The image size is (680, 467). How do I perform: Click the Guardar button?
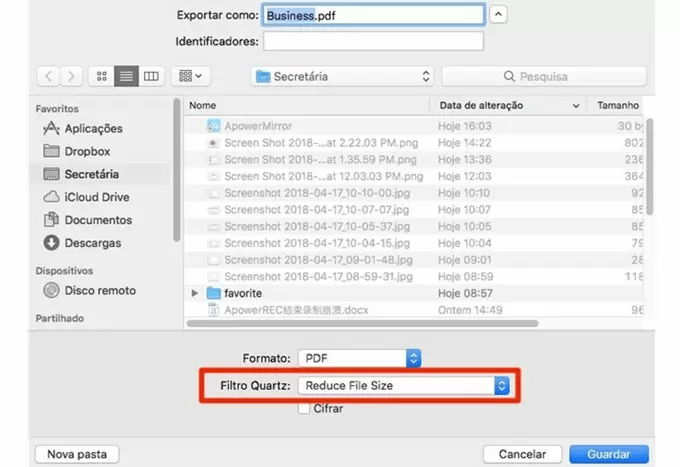click(x=609, y=454)
